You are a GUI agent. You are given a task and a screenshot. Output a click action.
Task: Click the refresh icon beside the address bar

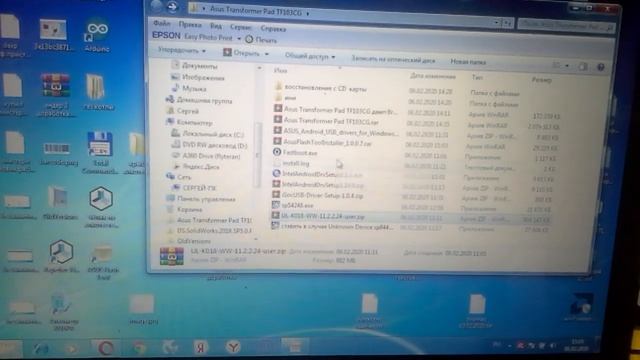508,23
